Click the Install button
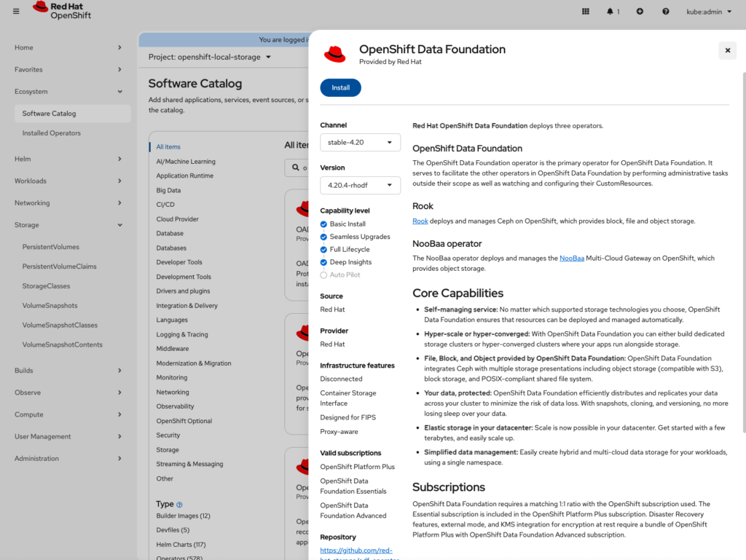The width and height of the screenshot is (746, 560). coord(340,87)
